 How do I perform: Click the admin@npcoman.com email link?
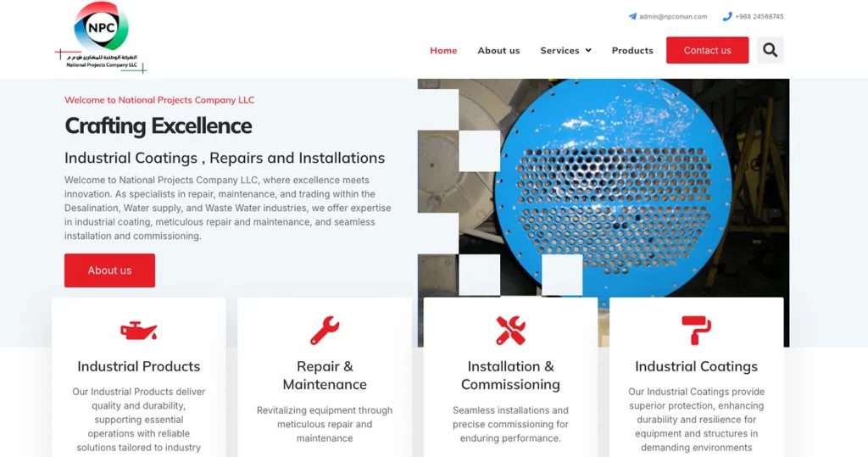pyautogui.click(x=673, y=16)
